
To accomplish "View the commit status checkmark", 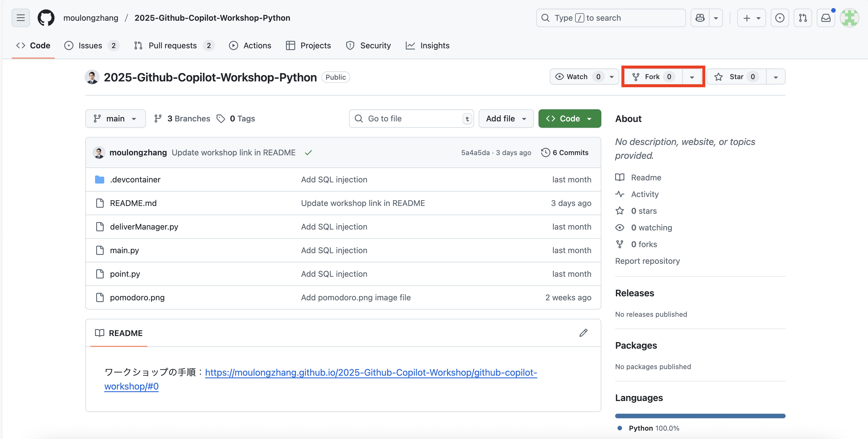I will [x=308, y=153].
